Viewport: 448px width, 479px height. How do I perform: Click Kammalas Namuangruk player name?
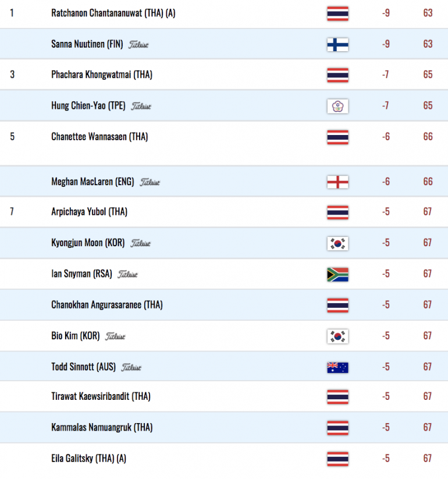(102, 427)
